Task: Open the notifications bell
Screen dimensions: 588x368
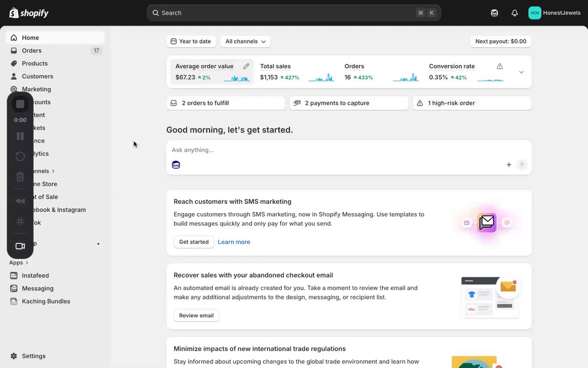Action: [514, 13]
